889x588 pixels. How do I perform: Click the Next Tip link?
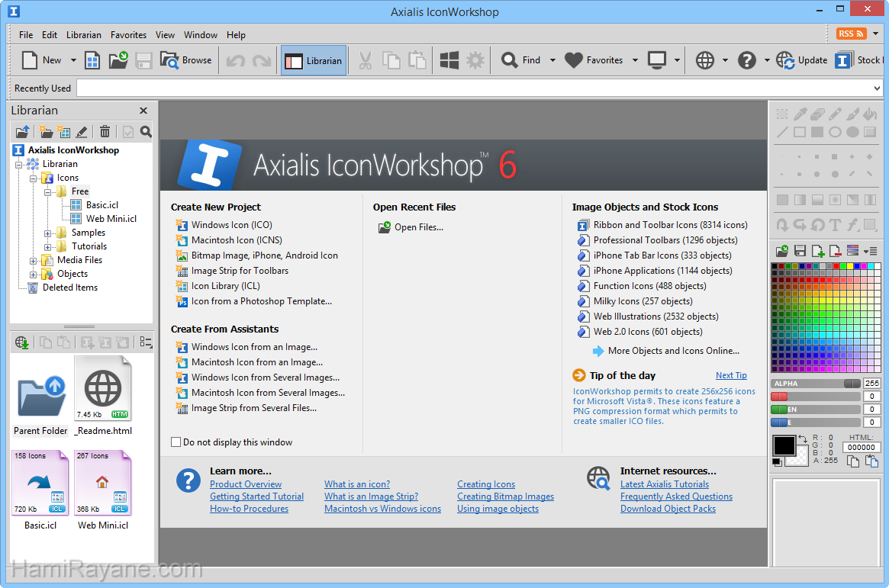[731, 375]
